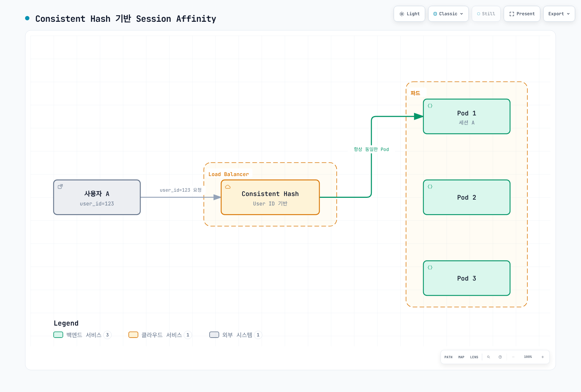Image resolution: width=581 pixels, height=392 pixels.
Task: Click external-link icon on 사용자 A node
Action: (x=60, y=187)
